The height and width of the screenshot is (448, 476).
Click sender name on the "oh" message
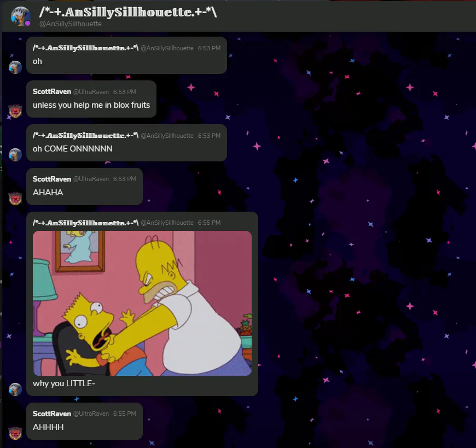(85, 48)
